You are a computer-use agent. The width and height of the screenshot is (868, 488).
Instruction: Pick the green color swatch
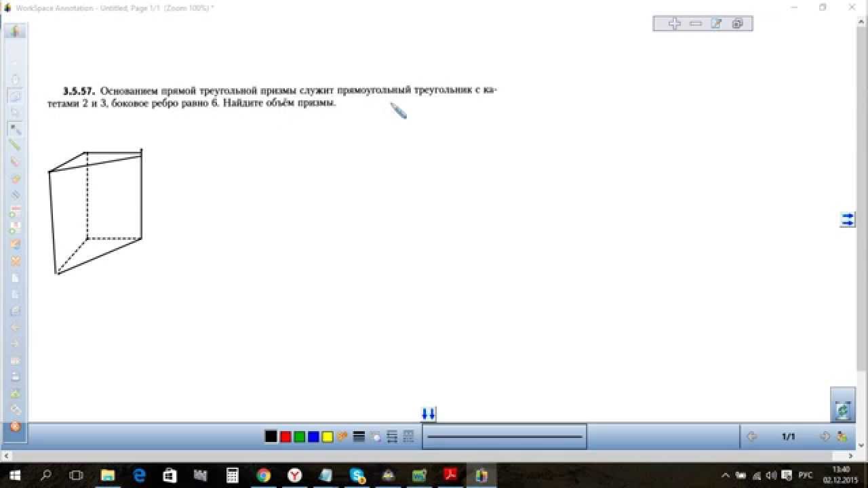(299, 436)
